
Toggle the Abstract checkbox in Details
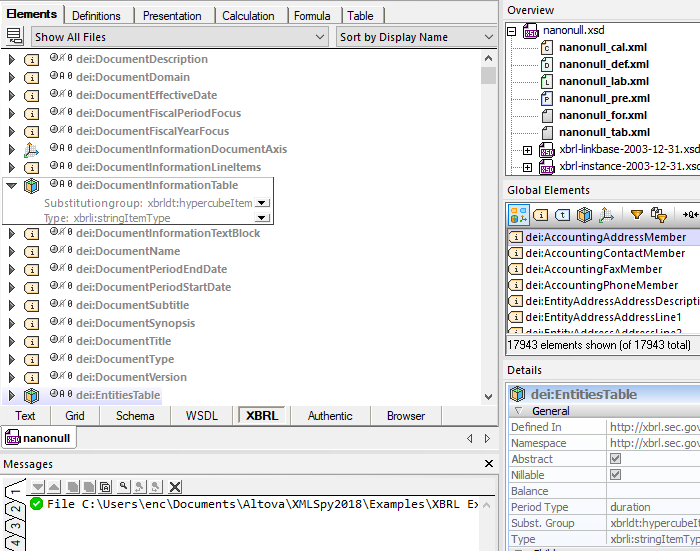(615, 459)
